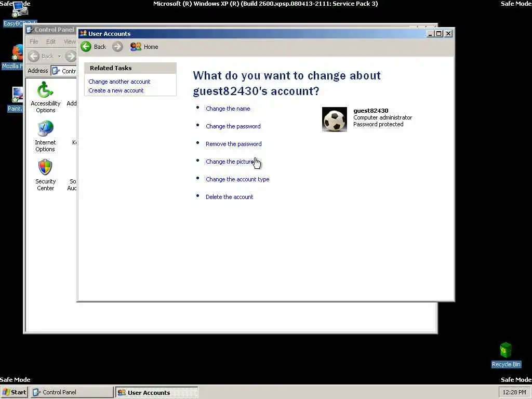Open File menu in Control Panel window
This screenshot has width=532, height=399.
click(34, 42)
